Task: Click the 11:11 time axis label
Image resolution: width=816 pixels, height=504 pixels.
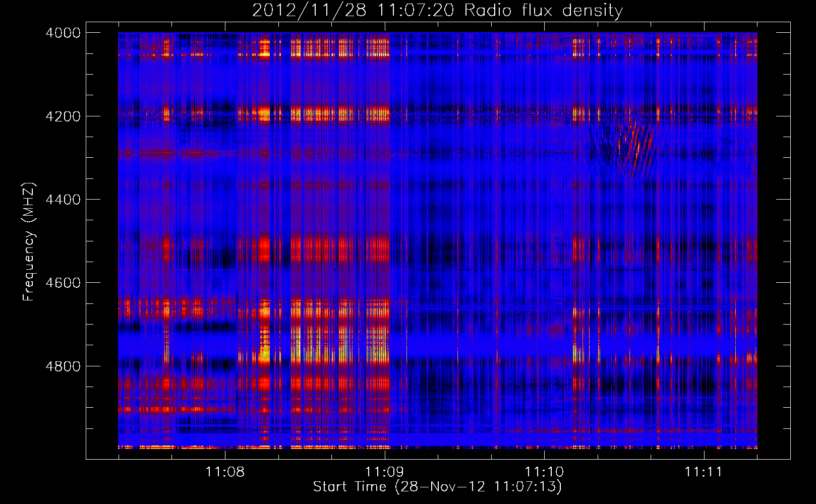Action: click(704, 472)
